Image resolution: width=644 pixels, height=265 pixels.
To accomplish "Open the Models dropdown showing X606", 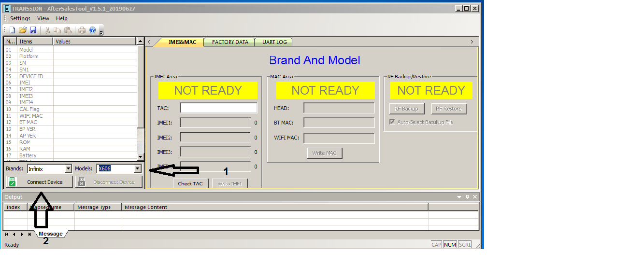I will (x=138, y=168).
